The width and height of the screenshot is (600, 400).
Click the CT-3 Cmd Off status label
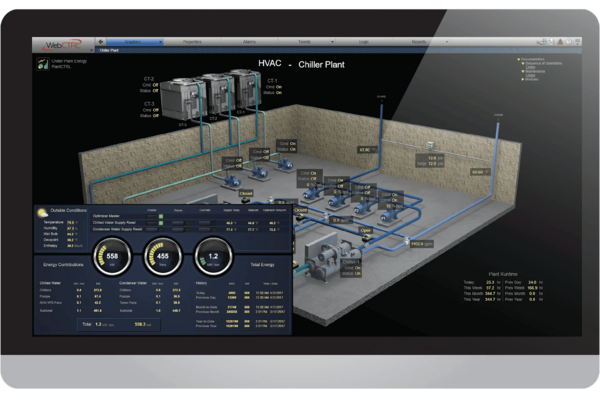tap(150, 110)
